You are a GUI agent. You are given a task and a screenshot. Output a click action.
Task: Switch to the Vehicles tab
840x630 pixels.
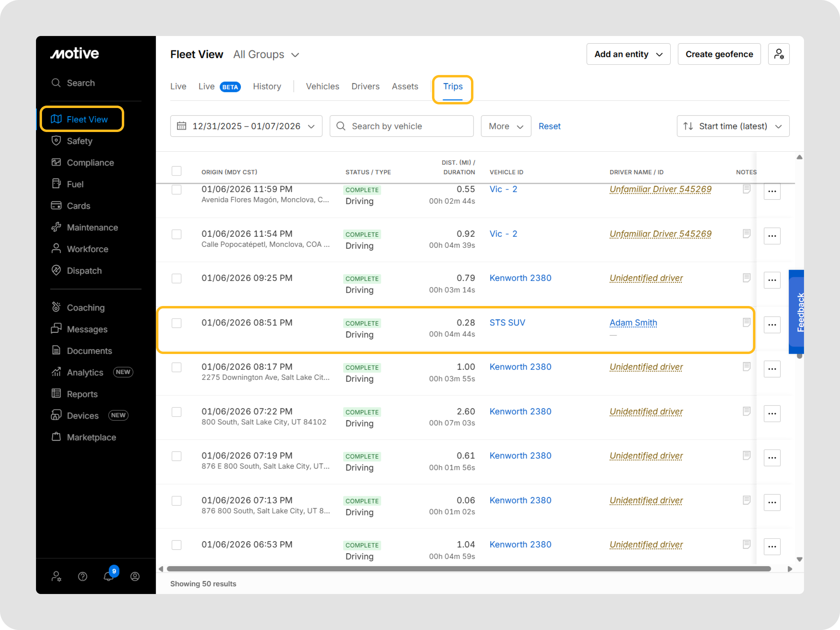[x=322, y=86]
